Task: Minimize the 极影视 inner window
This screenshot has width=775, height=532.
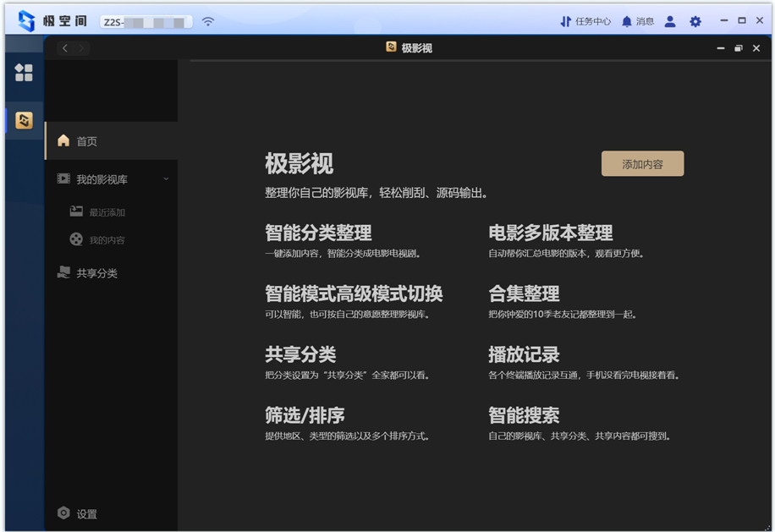Action: (x=721, y=48)
